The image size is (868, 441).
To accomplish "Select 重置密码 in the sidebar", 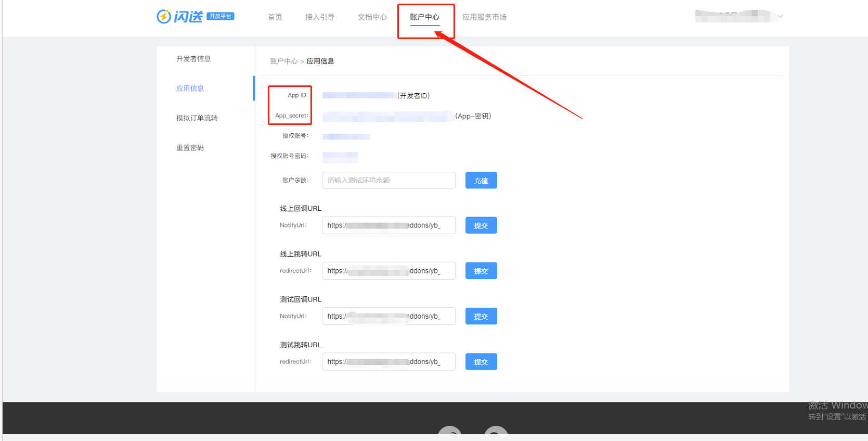I will pos(190,148).
